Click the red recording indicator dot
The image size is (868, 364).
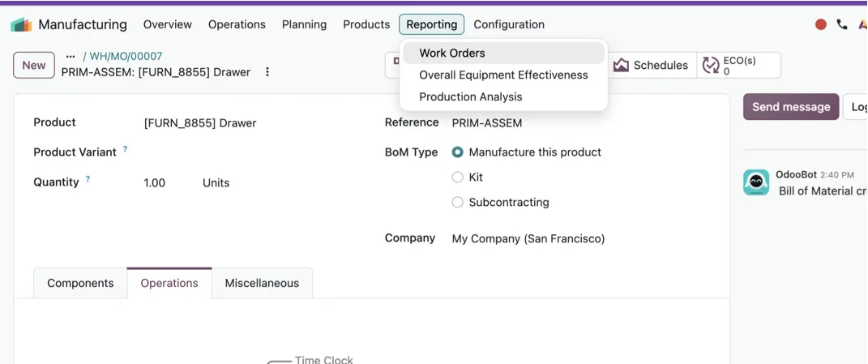[x=821, y=24]
